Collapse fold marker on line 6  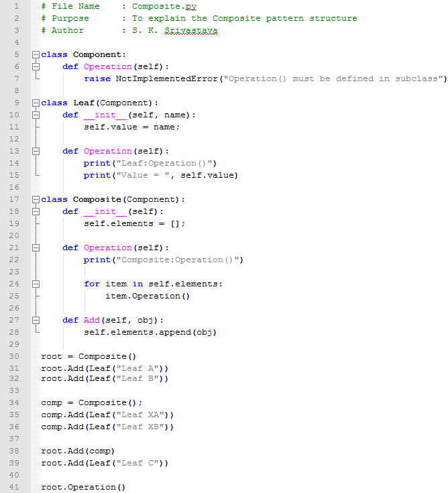pyautogui.click(x=36, y=66)
